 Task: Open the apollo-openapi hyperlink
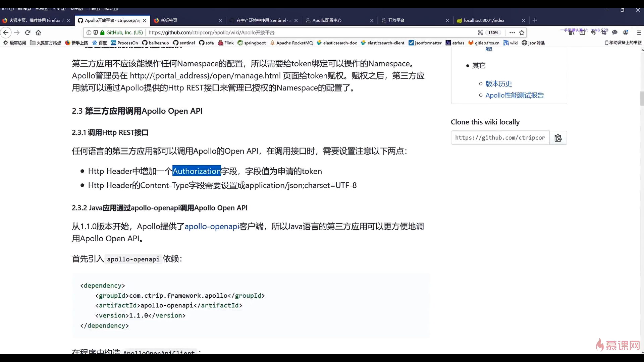pos(212,227)
